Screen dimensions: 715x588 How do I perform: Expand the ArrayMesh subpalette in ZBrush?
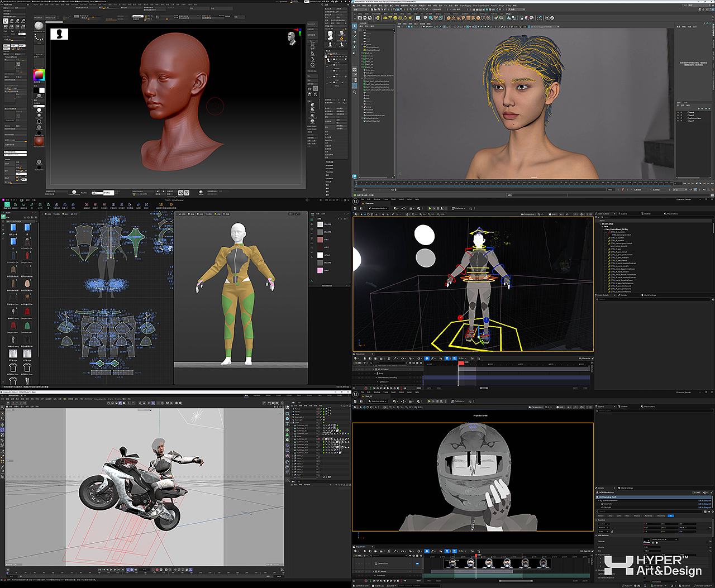[x=330, y=166]
